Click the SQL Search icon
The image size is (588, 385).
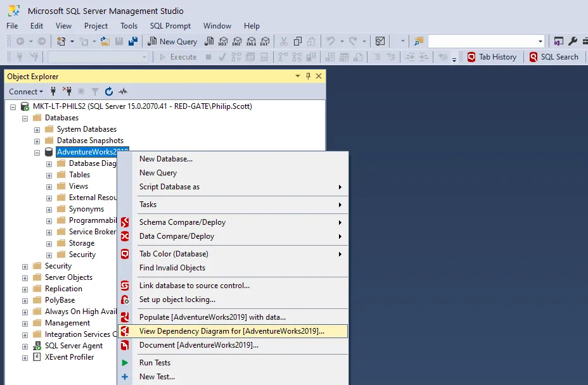click(561, 56)
